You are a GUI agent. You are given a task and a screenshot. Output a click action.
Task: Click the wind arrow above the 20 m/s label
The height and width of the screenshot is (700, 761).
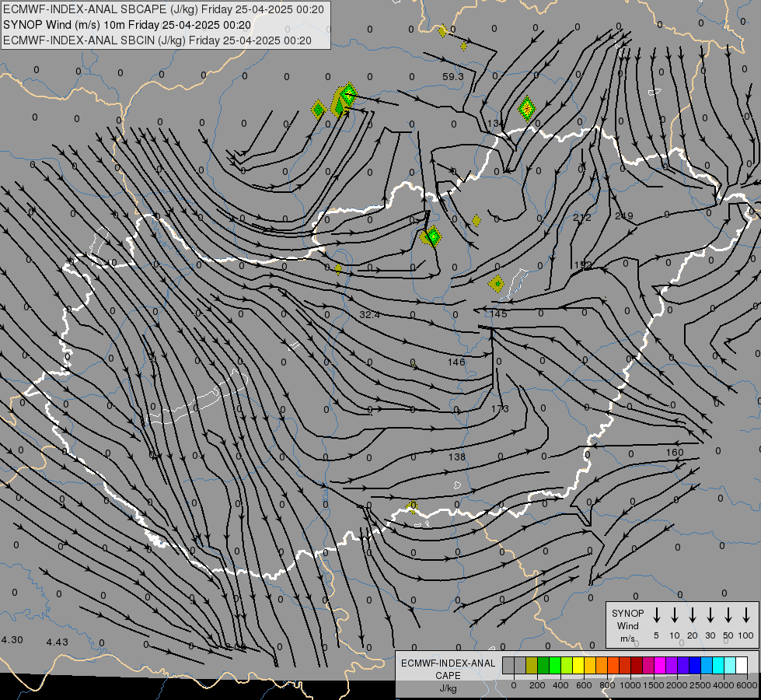click(x=693, y=615)
